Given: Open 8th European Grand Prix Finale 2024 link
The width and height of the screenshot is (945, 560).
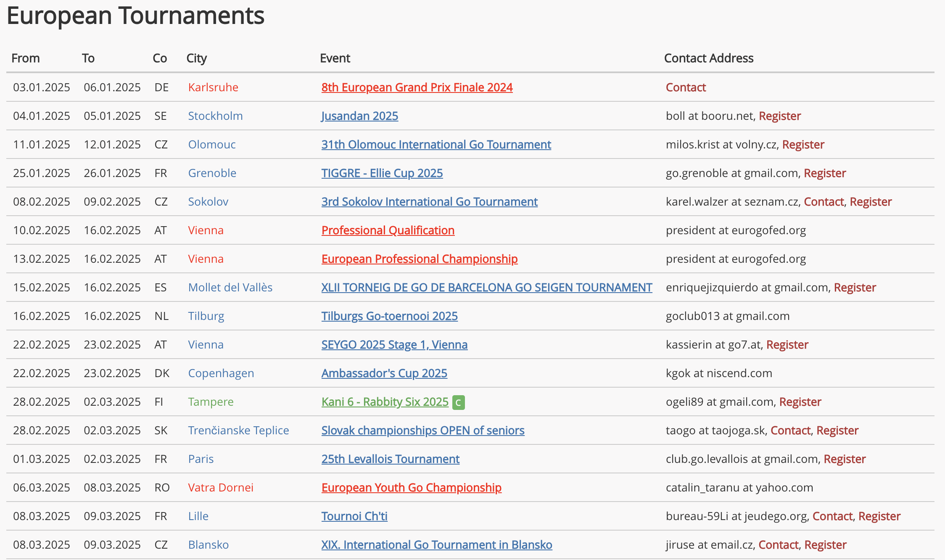Looking at the screenshot, I should [417, 87].
